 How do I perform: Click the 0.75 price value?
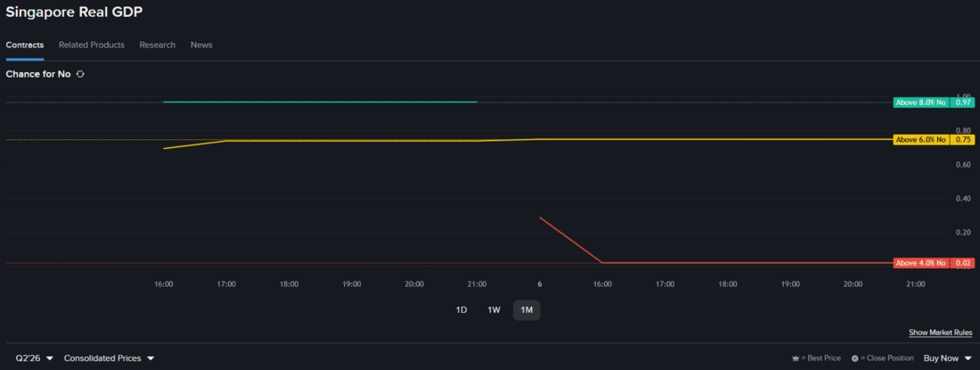(x=962, y=140)
